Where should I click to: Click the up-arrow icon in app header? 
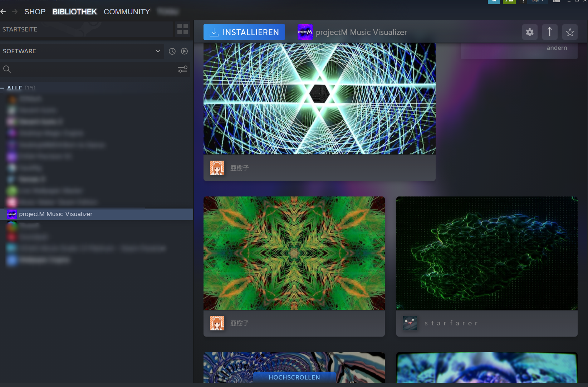550,32
